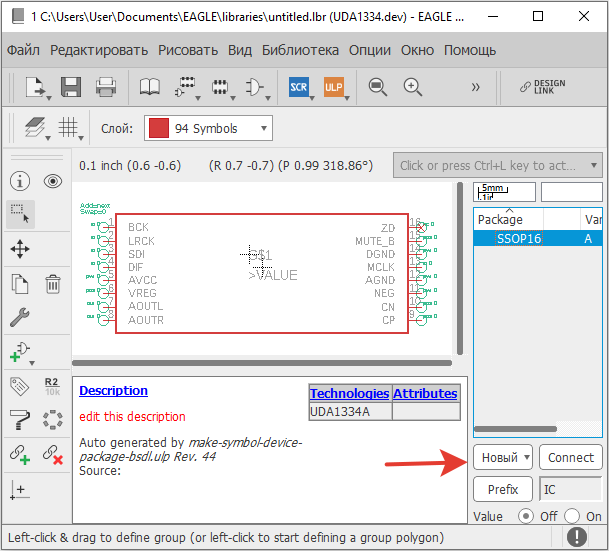Select the Delete trash can tool
609x551 pixels.
53,284
